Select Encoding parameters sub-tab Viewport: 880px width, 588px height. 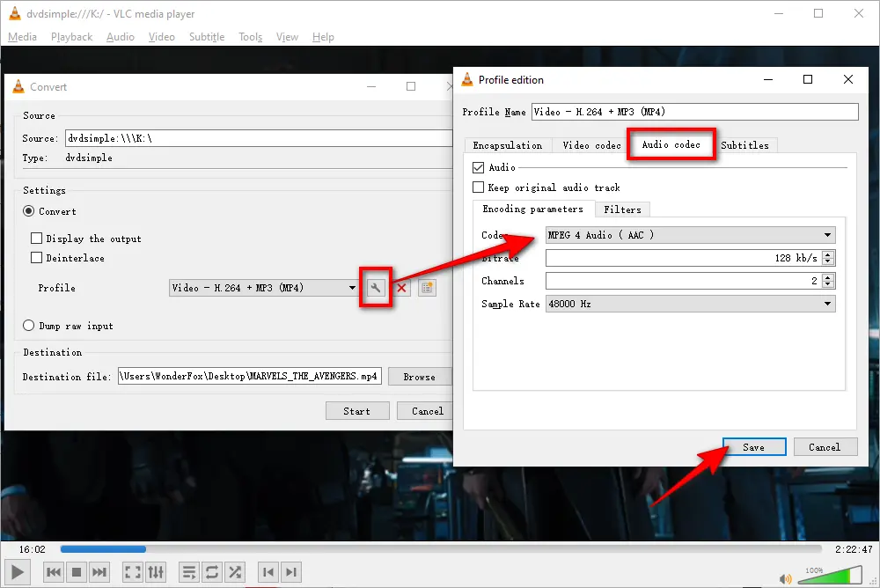click(533, 209)
